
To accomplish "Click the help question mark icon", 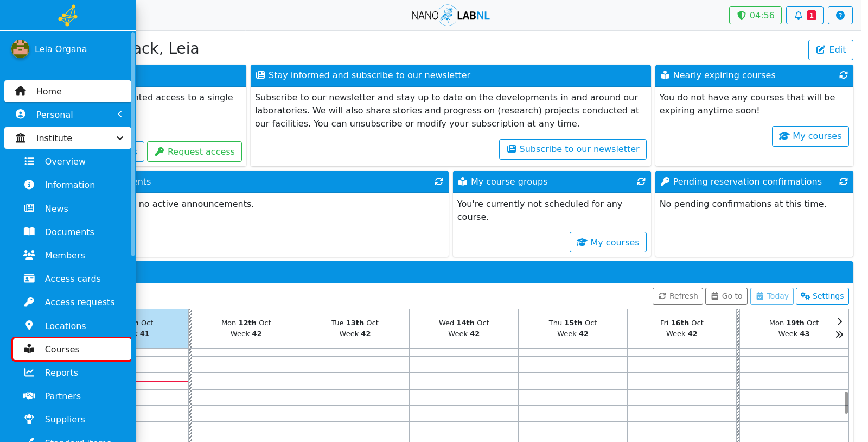I will [840, 15].
